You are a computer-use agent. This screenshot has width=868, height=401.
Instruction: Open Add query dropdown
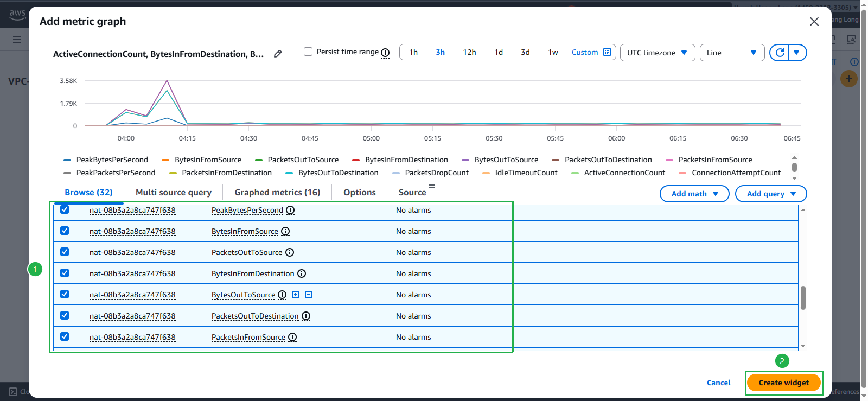point(771,194)
